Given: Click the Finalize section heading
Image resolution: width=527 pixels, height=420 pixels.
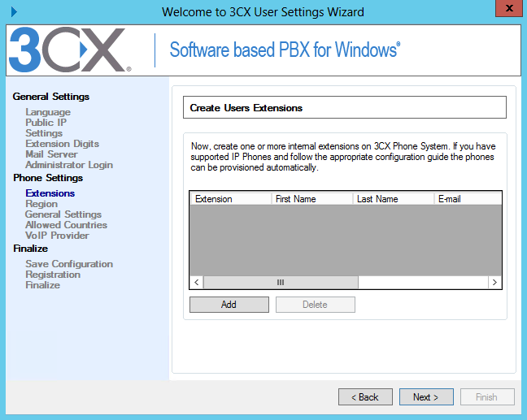Looking at the screenshot, I should [31, 249].
